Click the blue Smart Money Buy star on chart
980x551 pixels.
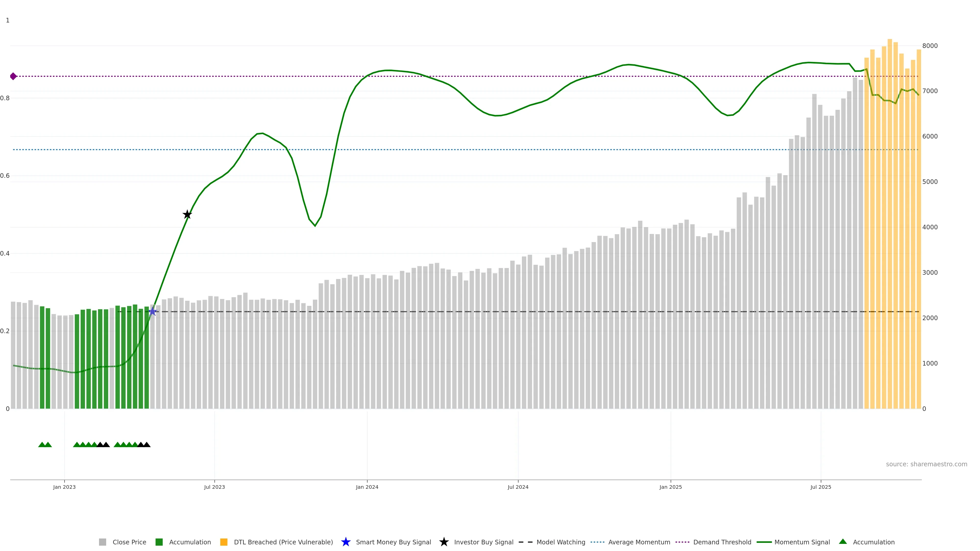[153, 312]
